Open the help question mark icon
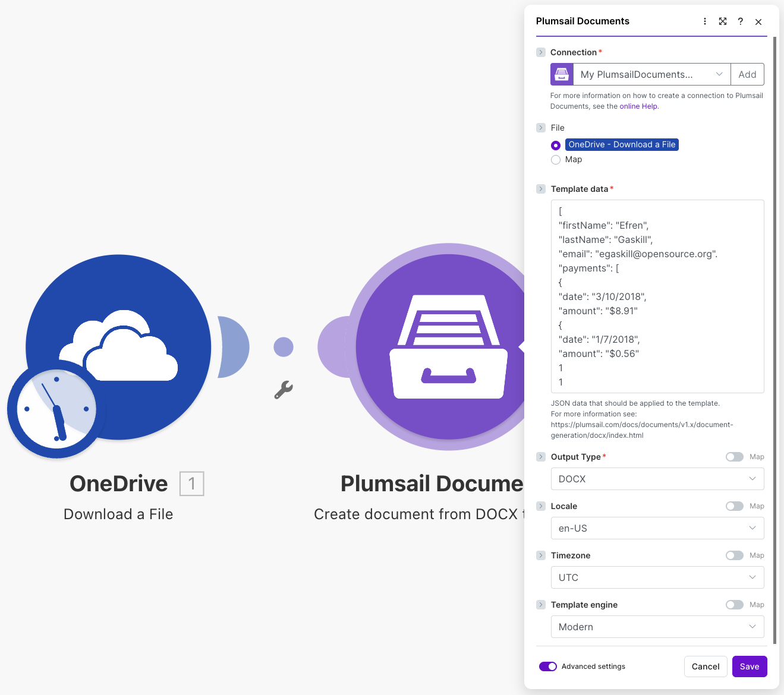The height and width of the screenshot is (695, 784). [x=741, y=21]
